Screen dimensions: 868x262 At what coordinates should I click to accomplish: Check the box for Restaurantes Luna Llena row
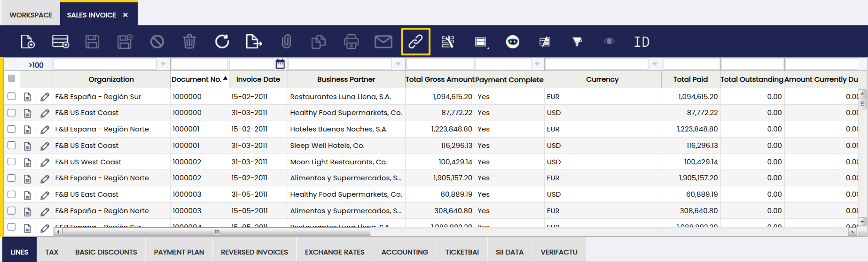12,97
